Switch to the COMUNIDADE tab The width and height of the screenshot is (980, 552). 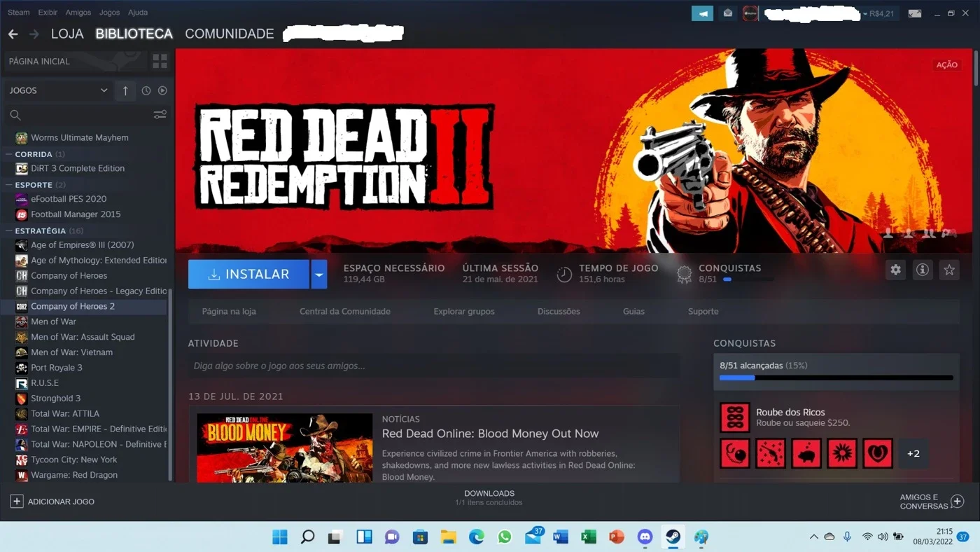click(x=229, y=34)
